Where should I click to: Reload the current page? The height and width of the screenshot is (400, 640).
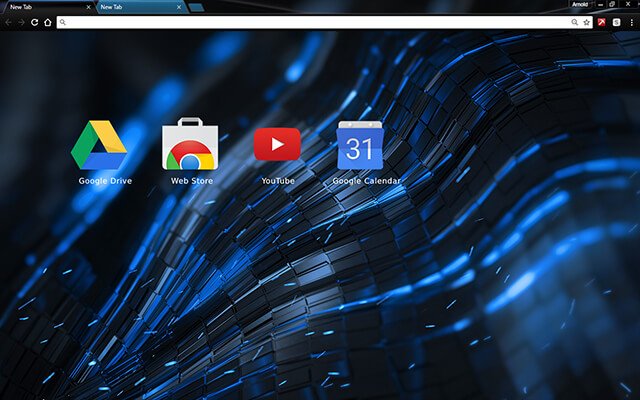pyautogui.click(x=35, y=22)
